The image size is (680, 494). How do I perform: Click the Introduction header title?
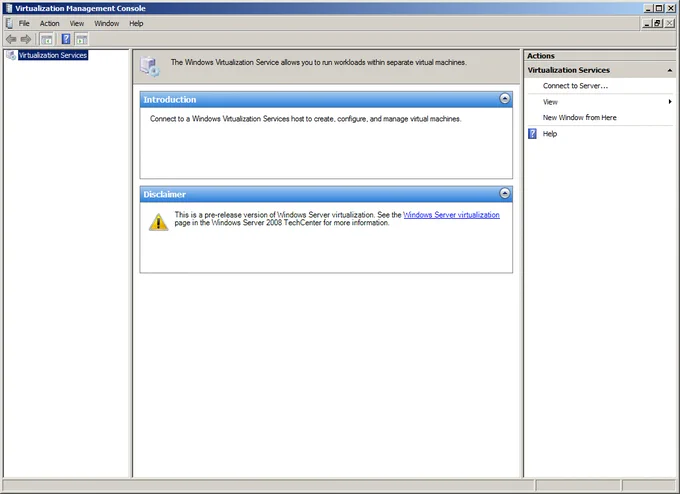click(x=170, y=99)
